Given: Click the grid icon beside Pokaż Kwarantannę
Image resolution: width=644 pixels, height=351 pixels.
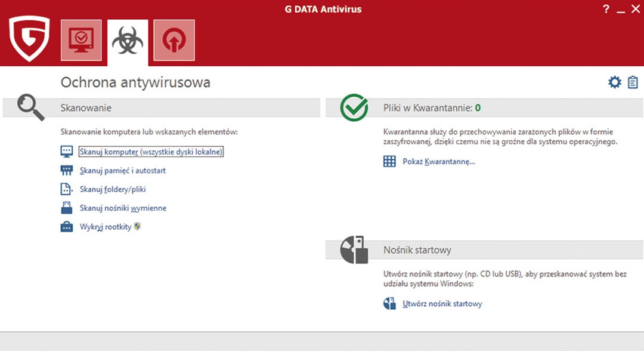Looking at the screenshot, I should tap(391, 161).
